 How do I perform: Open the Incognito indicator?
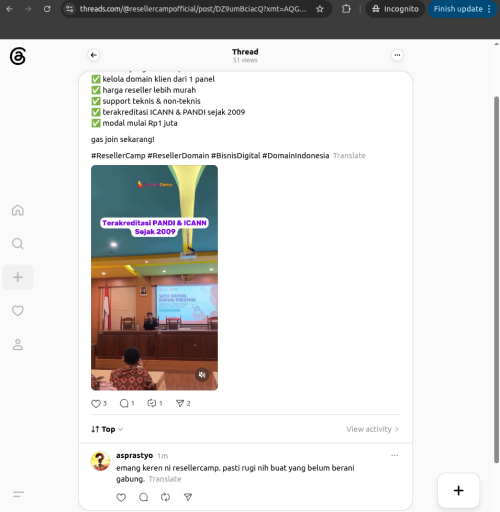tap(395, 9)
